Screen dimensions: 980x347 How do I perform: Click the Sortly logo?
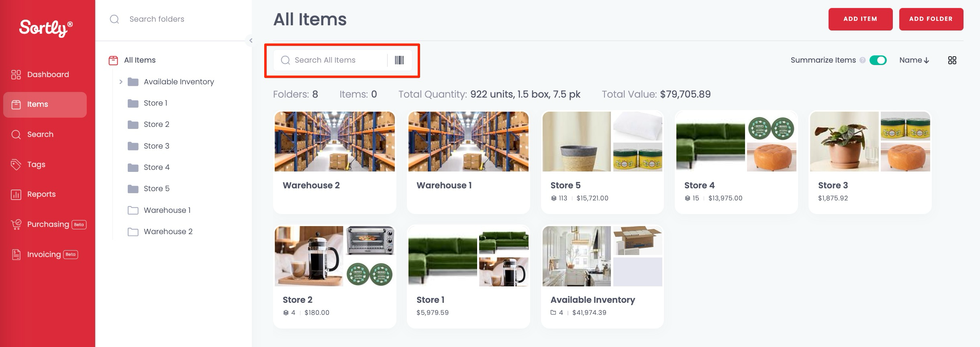tap(46, 28)
